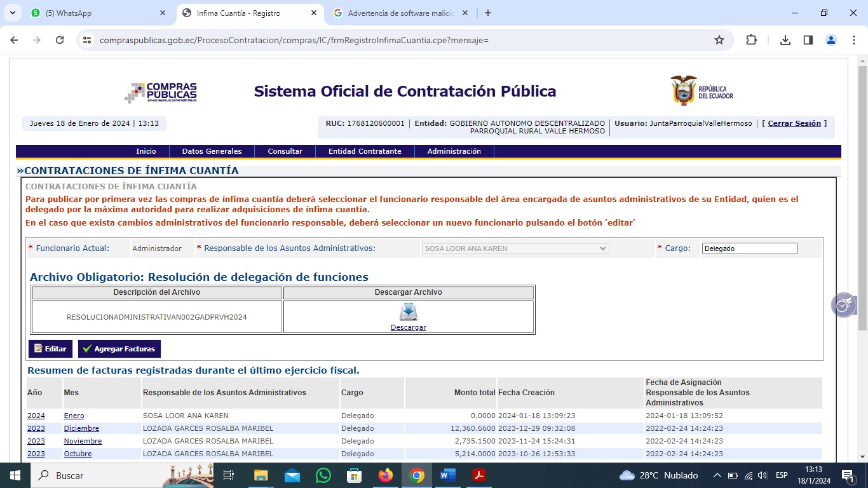The width and height of the screenshot is (868, 488).
Task: Expand Responsable de los Asuntos Administrativos dropdown
Action: click(515, 248)
